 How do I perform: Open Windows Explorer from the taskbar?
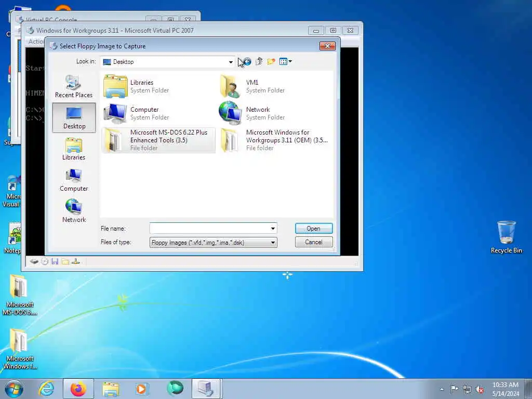click(x=111, y=389)
